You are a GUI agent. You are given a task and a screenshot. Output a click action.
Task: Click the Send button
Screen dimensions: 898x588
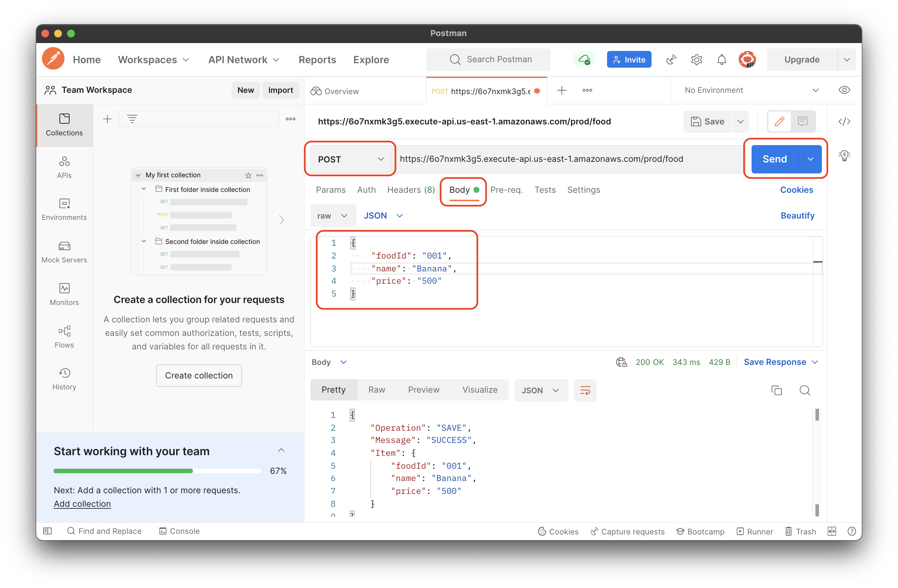click(774, 159)
